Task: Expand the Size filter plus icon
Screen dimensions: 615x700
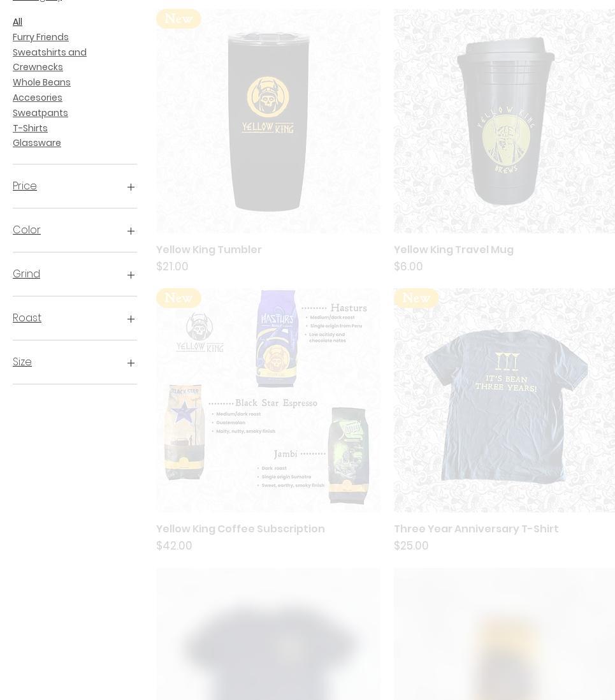Action: click(x=131, y=363)
